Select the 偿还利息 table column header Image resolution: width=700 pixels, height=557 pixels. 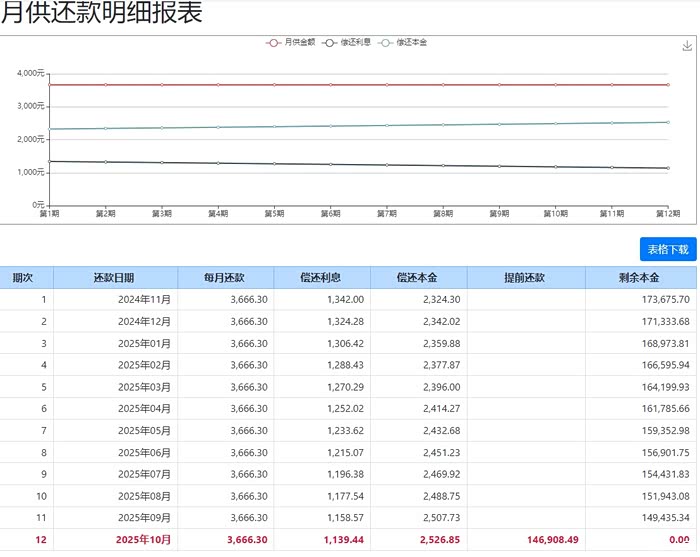(321, 278)
